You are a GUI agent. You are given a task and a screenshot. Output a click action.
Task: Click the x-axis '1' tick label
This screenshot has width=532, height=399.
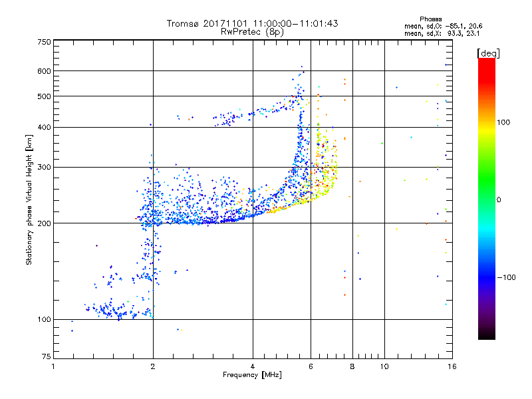pyautogui.click(x=53, y=366)
